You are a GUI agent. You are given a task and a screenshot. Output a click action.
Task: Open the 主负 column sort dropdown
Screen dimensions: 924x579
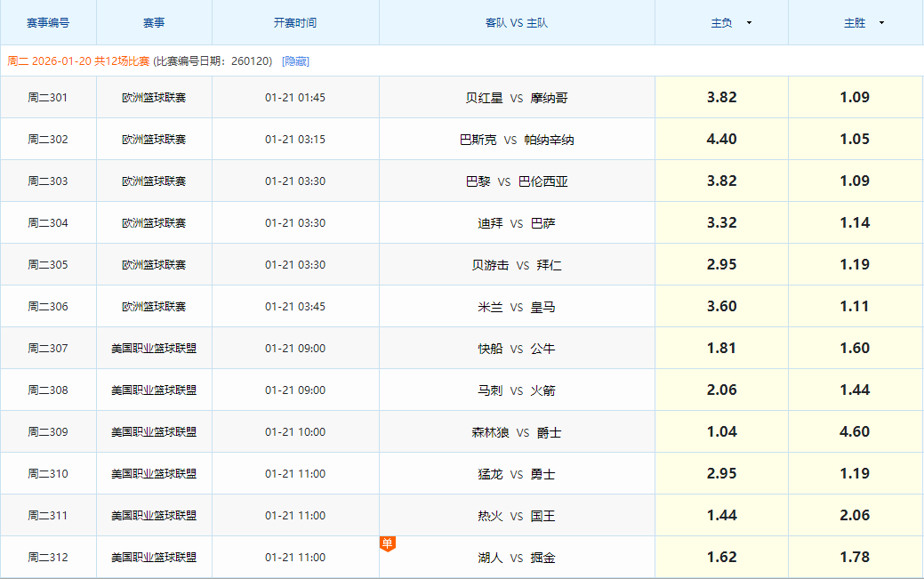748,22
